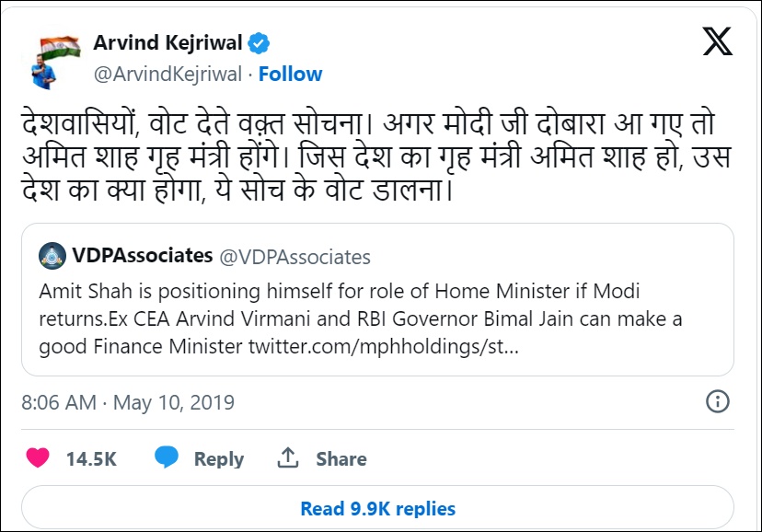Viewport: 762px width, 532px height.
Task: Click the X logo in the corner
Action: [717, 42]
